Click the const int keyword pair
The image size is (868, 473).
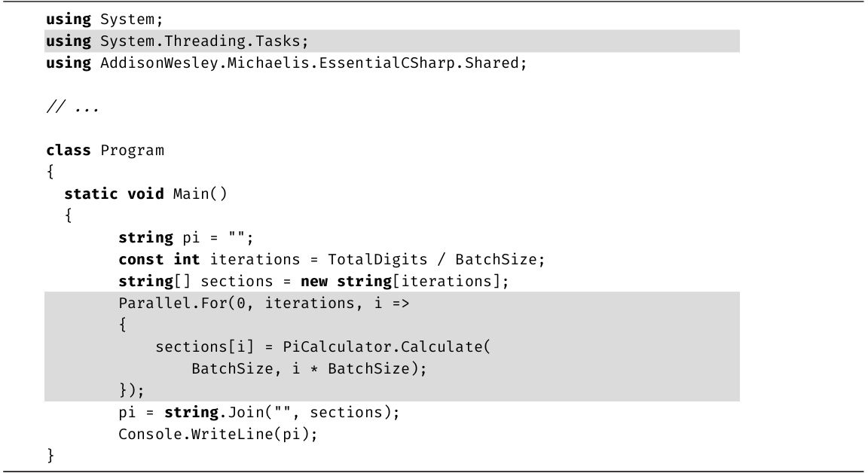tap(159, 259)
